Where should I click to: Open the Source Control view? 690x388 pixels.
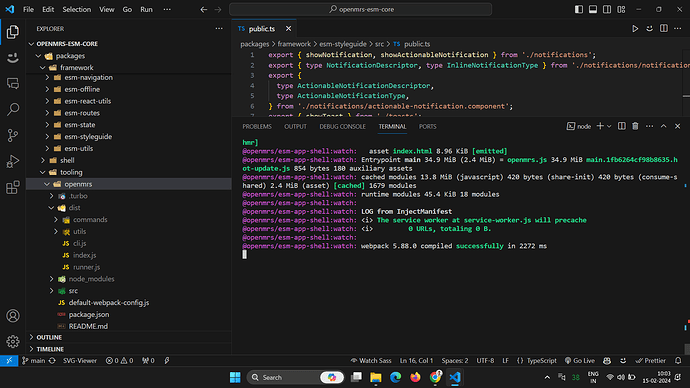pyautogui.click(x=13, y=135)
